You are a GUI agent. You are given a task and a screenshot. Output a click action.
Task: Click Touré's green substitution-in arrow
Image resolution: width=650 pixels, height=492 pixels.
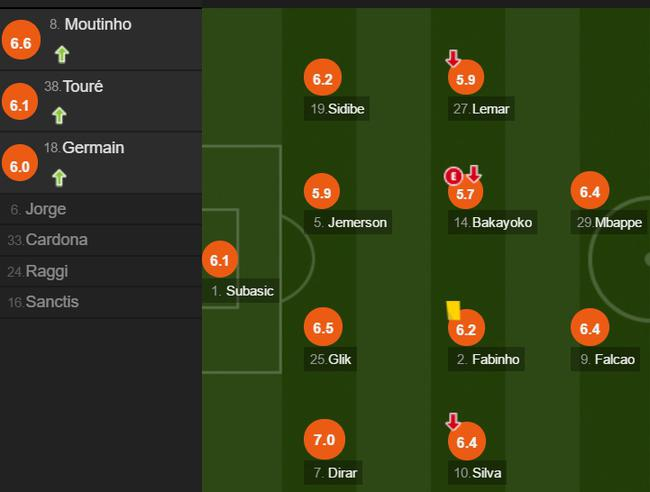point(59,115)
